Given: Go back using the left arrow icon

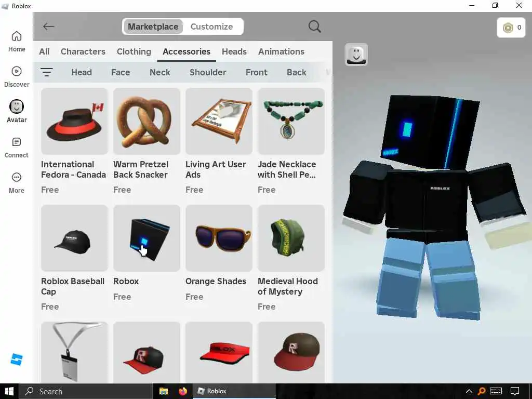Looking at the screenshot, I should [48, 26].
